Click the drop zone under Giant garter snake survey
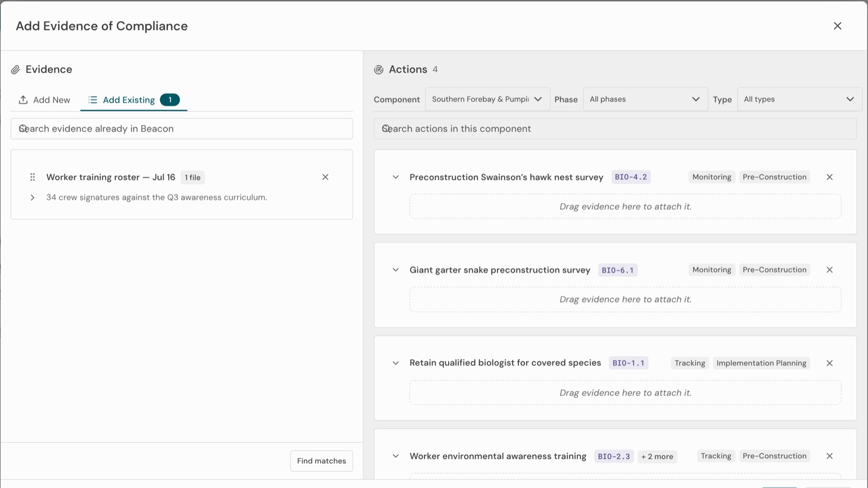This screenshot has height=488, width=868. 626,300
